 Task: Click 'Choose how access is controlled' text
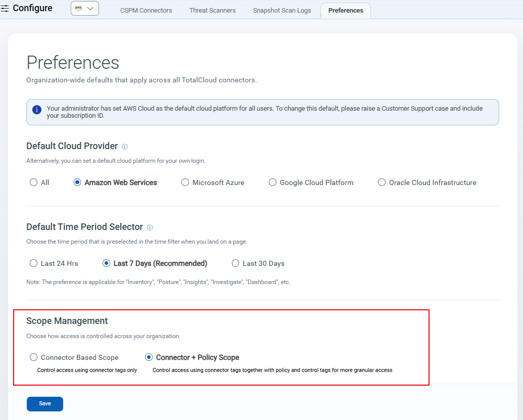(103, 336)
